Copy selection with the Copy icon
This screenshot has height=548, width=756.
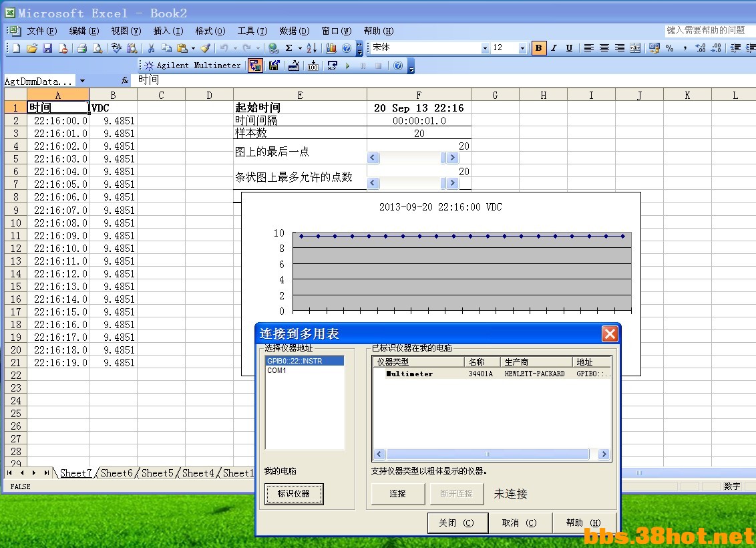(x=166, y=47)
